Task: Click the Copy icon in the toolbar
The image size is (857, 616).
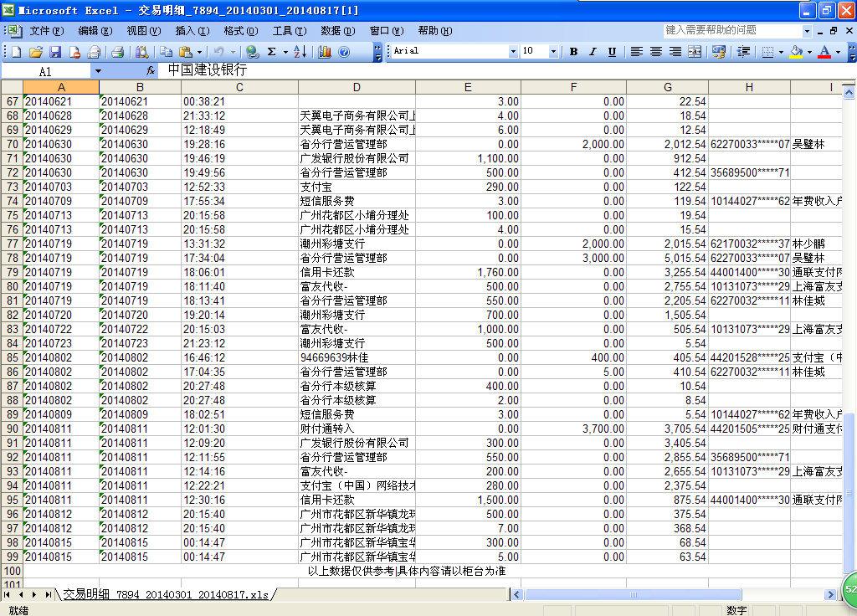Action: (x=166, y=52)
